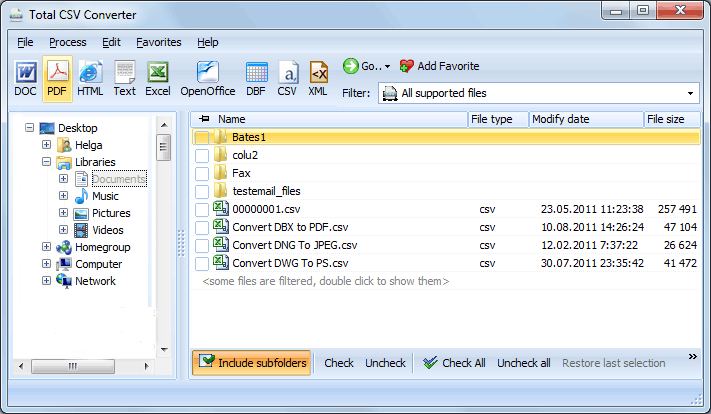This screenshot has width=711, height=414.
Task: Click the HTML converter icon
Action: [91, 77]
